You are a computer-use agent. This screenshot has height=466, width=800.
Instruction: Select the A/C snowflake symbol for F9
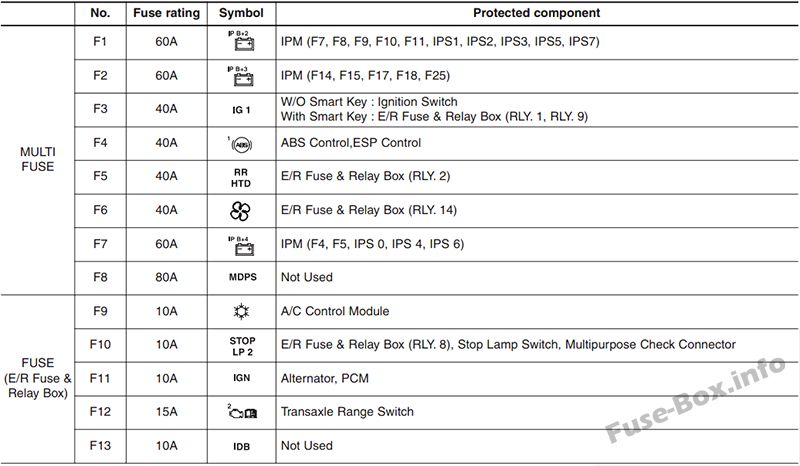point(241,311)
